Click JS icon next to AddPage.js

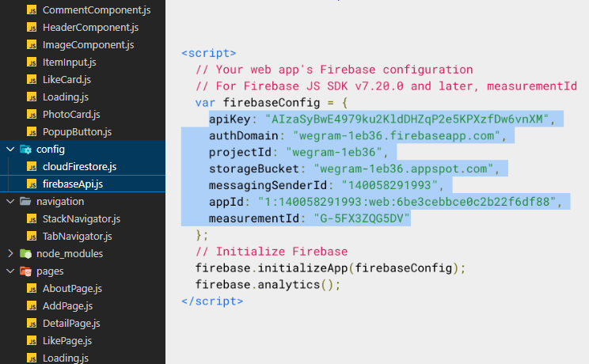(x=32, y=305)
